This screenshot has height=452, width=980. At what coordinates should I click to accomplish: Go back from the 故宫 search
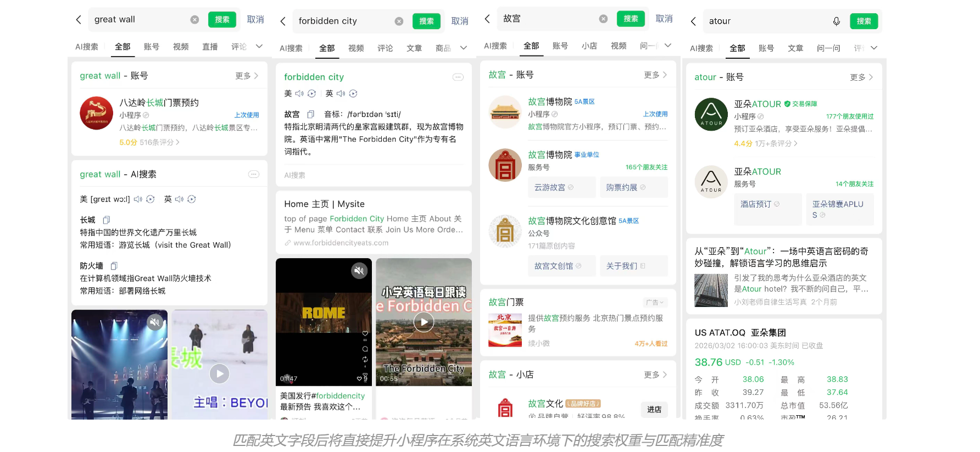click(487, 19)
